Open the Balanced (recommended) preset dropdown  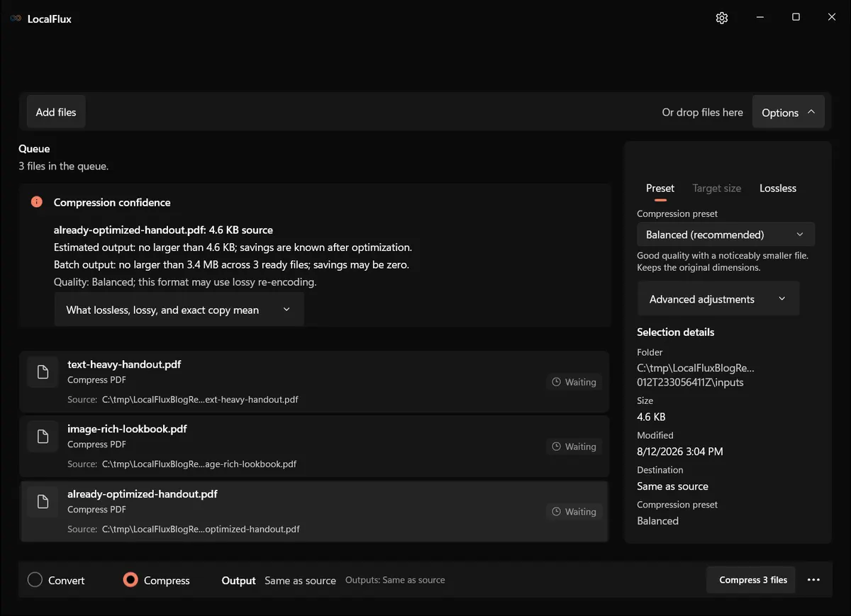point(725,235)
